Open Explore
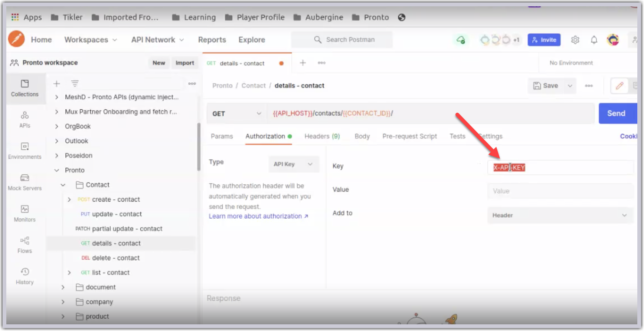Image resolution: width=644 pixels, height=331 pixels. click(x=252, y=40)
